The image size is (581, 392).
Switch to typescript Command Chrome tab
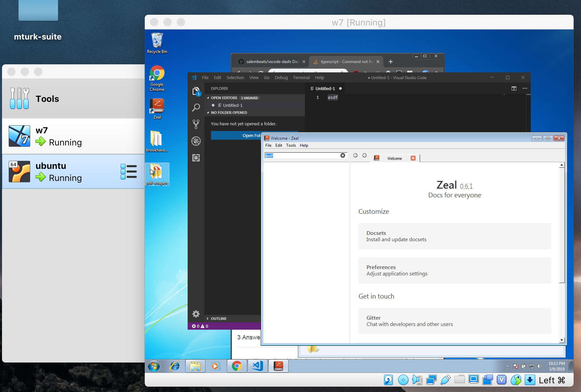coord(346,62)
